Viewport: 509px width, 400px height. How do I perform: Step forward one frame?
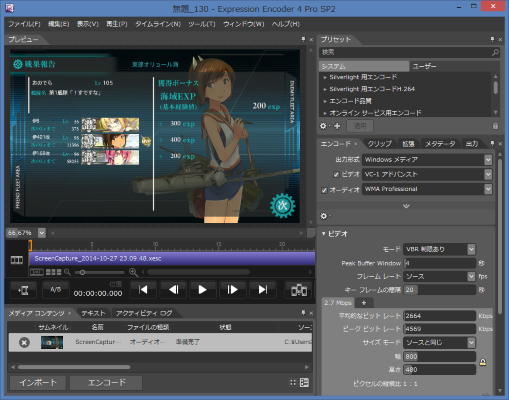tap(232, 290)
